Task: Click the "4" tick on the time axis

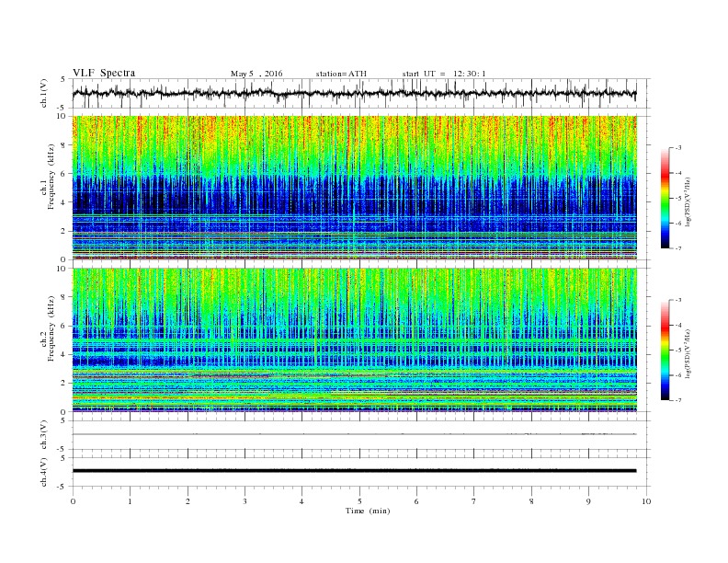Action: click(x=301, y=501)
